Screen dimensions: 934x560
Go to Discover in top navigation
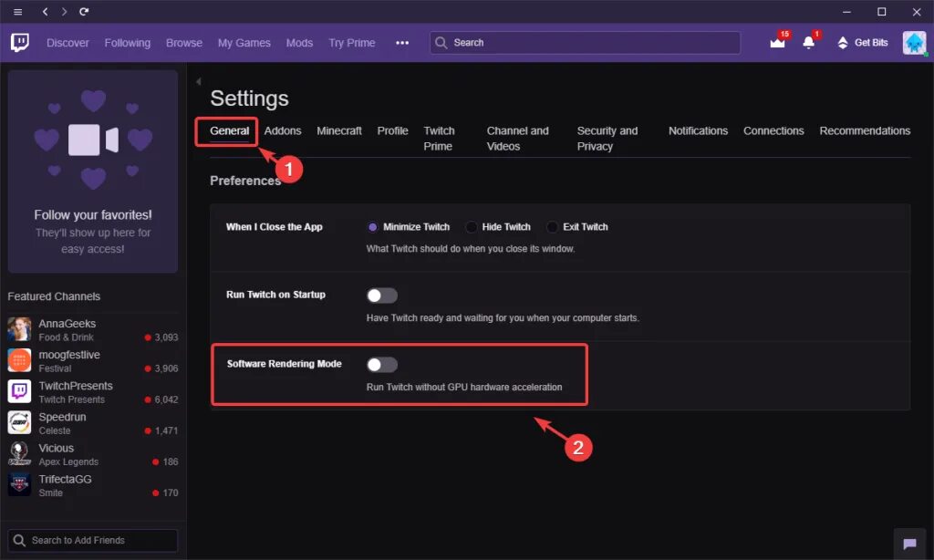(x=67, y=43)
